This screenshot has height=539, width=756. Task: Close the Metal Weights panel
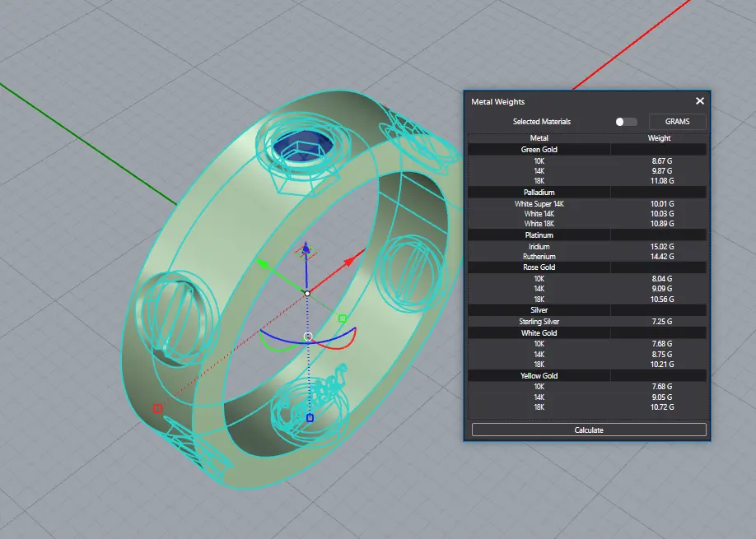point(700,101)
